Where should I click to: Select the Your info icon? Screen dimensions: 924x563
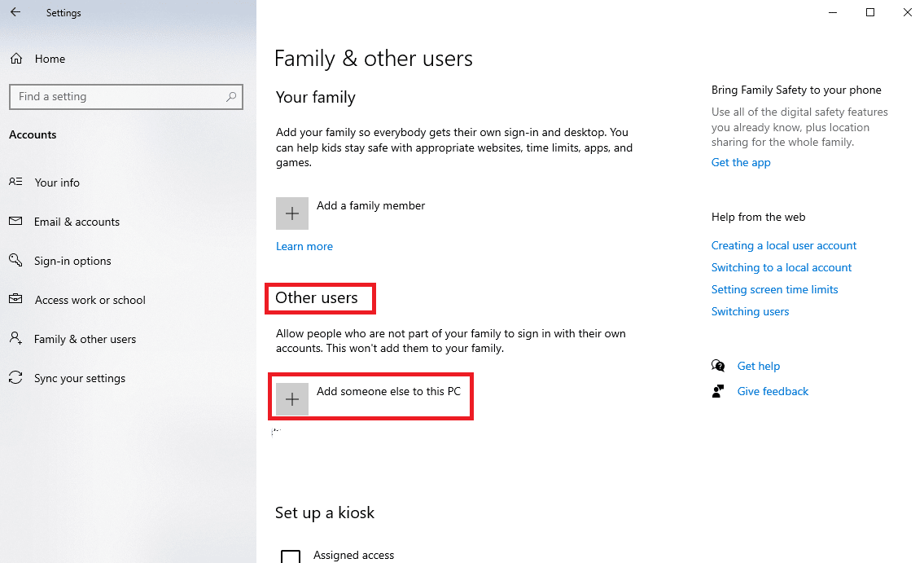pyautogui.click(x=16, y=183)
